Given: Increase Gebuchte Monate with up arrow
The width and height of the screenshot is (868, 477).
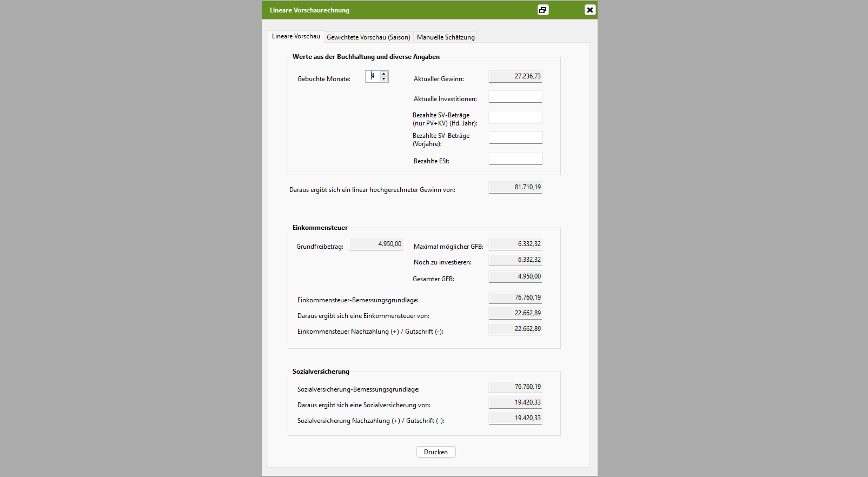Looking at the screenshot, I should pyautogui.click(x=384, y=74).
